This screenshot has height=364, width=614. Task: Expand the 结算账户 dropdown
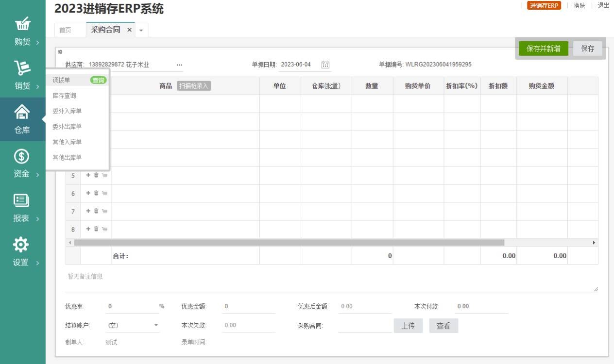coord(156,325)
